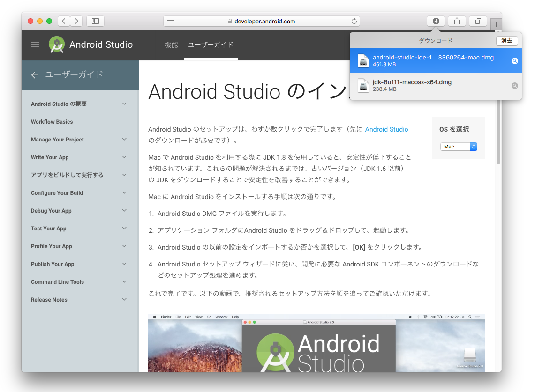Expand Test Your App chevron
This screenshot has width=535, height=392.
[124, 229]
